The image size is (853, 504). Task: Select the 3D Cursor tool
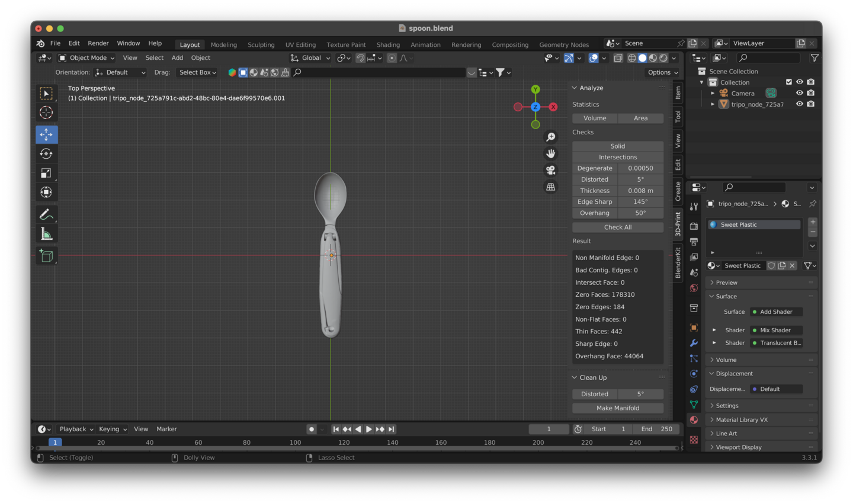coord(46,113)
